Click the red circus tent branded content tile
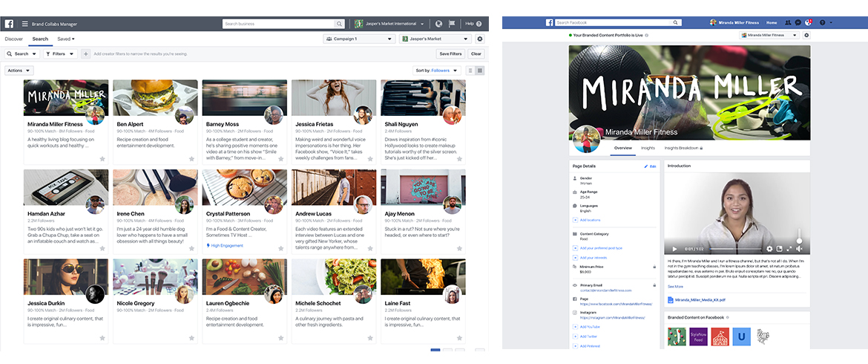 point(720,337)
